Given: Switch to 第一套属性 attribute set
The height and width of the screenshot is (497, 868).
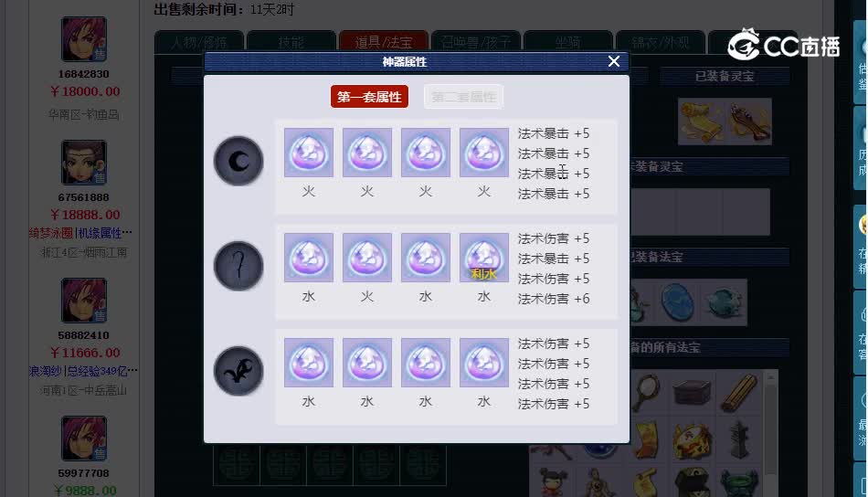Looking at the screenshot, I should pyautogui.click(x=369, y=96).
